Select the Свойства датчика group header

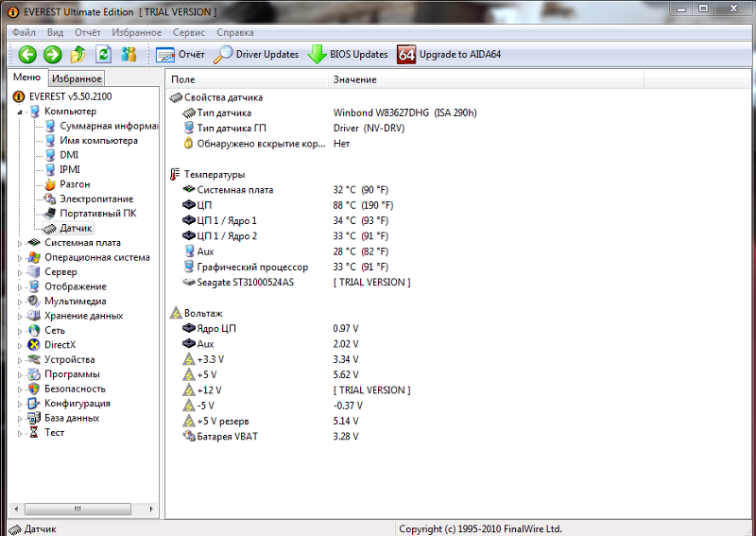point(216,97)
